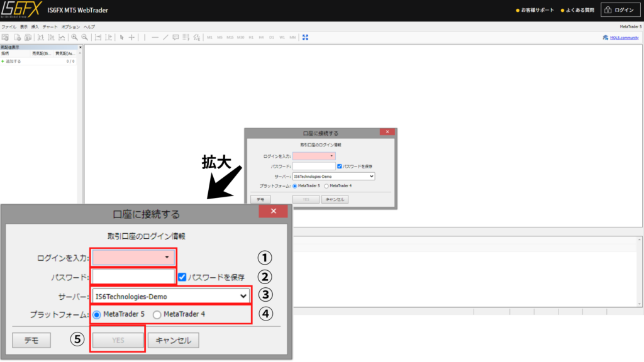Screen dimensions: 644x362
Task: Set timeframe to M30
Action: [241, 37]
